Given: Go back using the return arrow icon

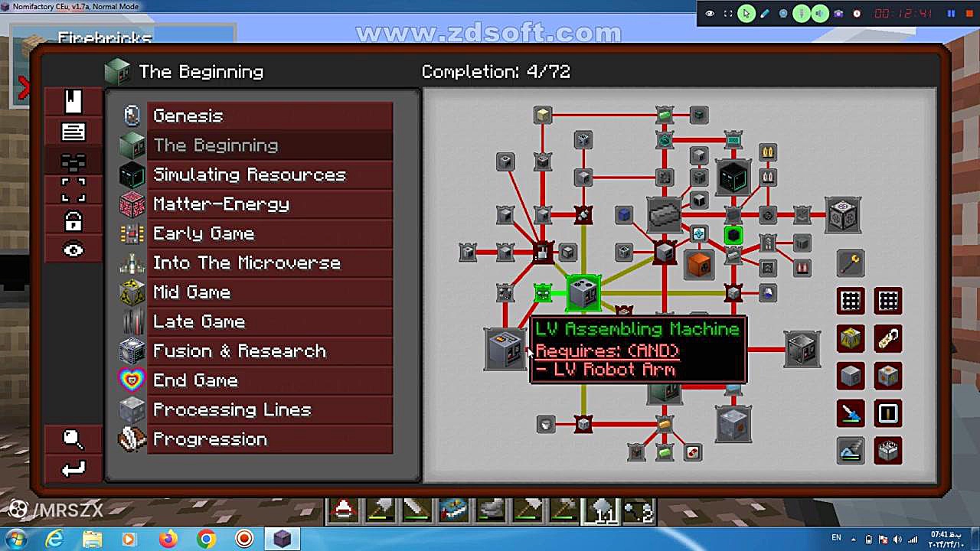Looking at the screenshot, I should [x=73, y=468].
